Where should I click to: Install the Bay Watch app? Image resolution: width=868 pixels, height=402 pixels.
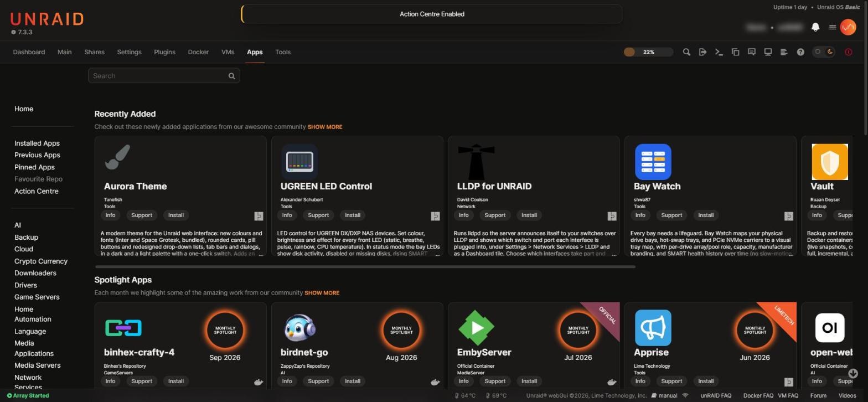point(706,215)
